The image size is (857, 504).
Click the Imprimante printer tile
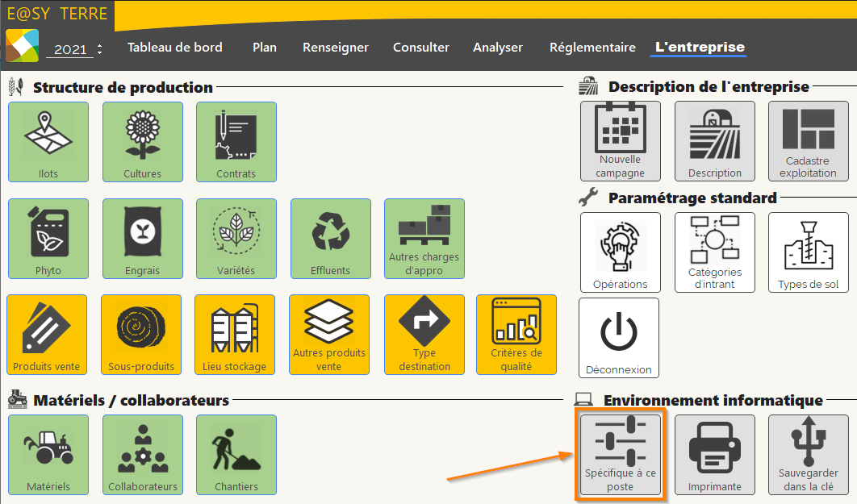click(715, 455)
